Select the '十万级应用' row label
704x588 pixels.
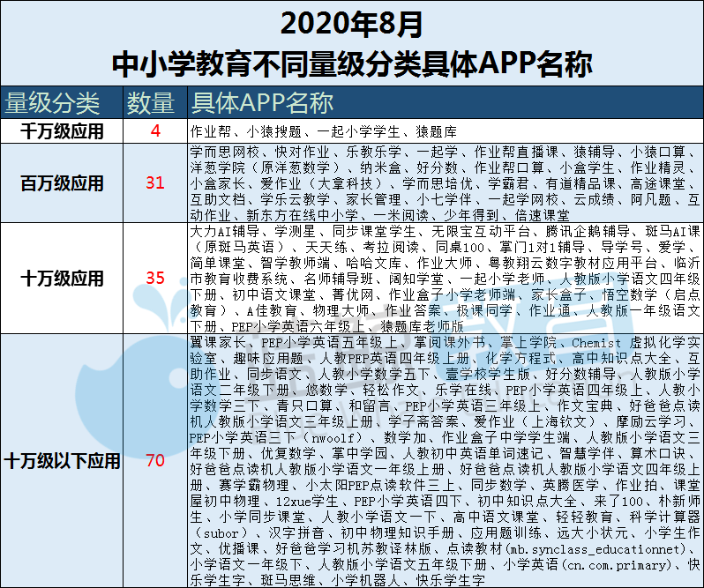pyautogui.click(x=62, y=279)
